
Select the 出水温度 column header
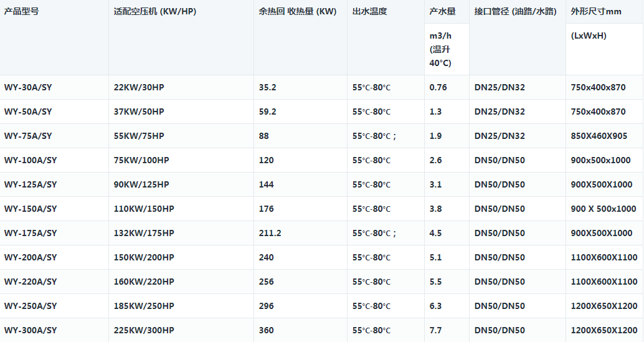[369, 11]
